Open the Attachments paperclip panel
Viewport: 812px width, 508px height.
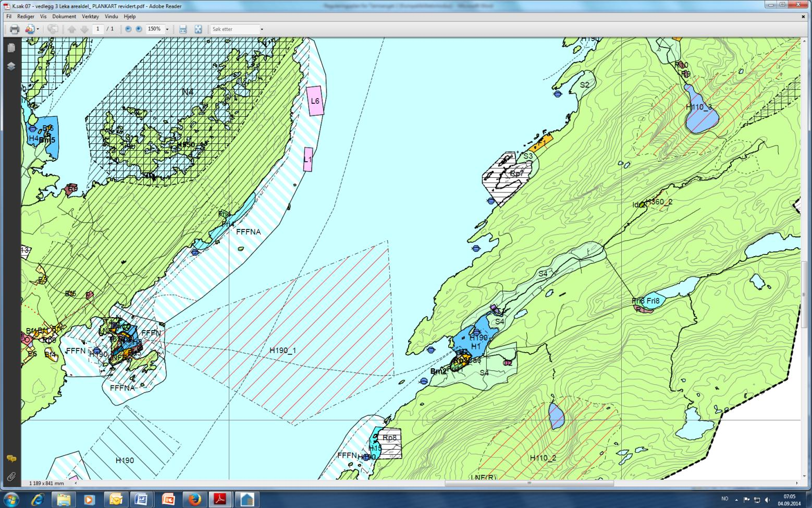coord(11,477)
